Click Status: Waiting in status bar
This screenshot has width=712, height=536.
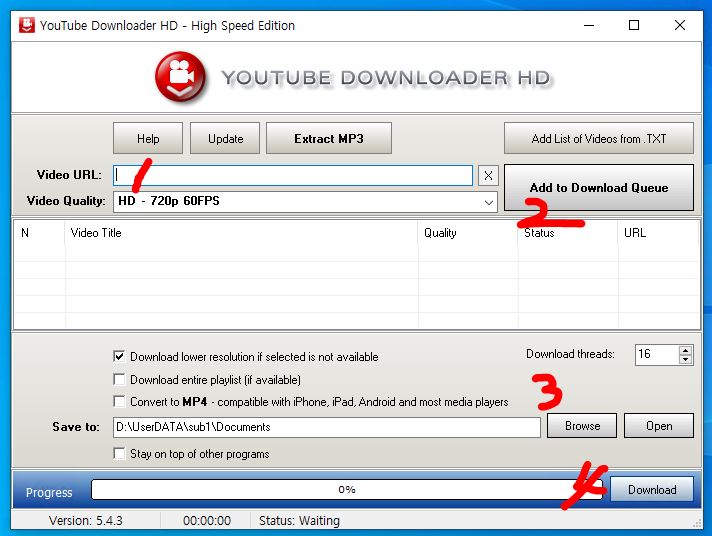click(x=299, y=521)
